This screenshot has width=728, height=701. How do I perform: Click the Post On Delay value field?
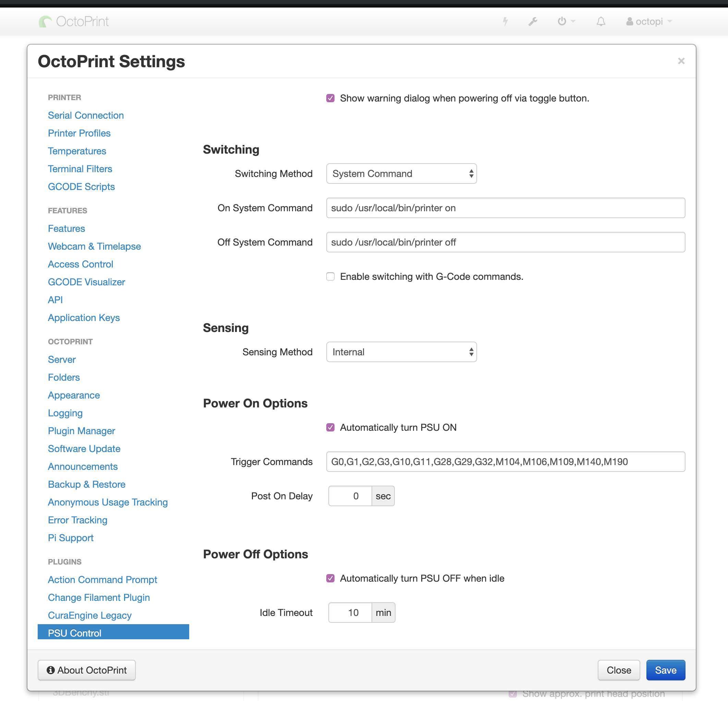click(350, 496)
